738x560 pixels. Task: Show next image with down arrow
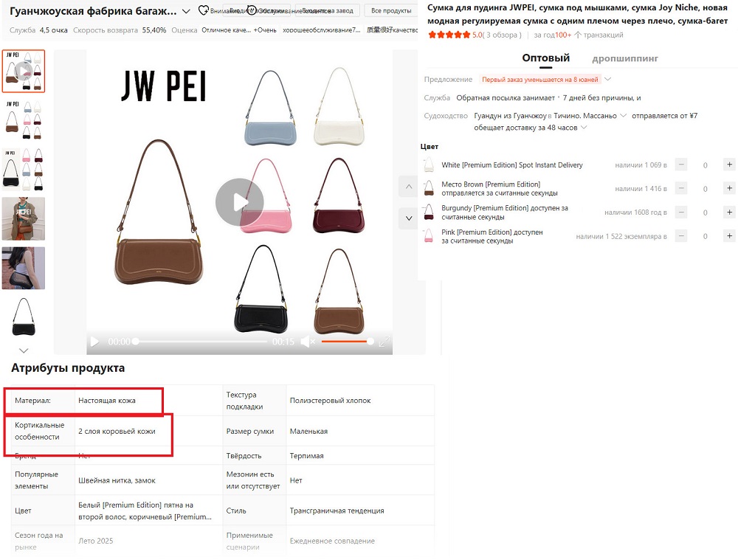click(x=409, y=218)
